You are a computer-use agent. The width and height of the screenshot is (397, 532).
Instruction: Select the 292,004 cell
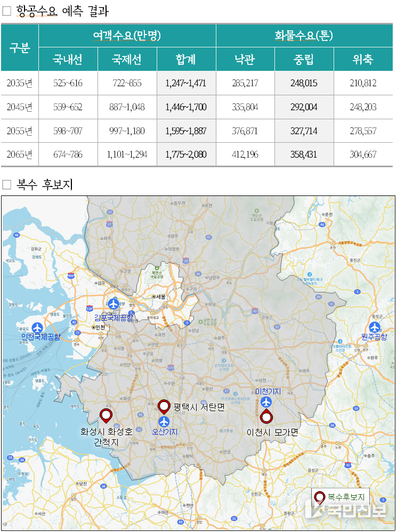point(304,107)
